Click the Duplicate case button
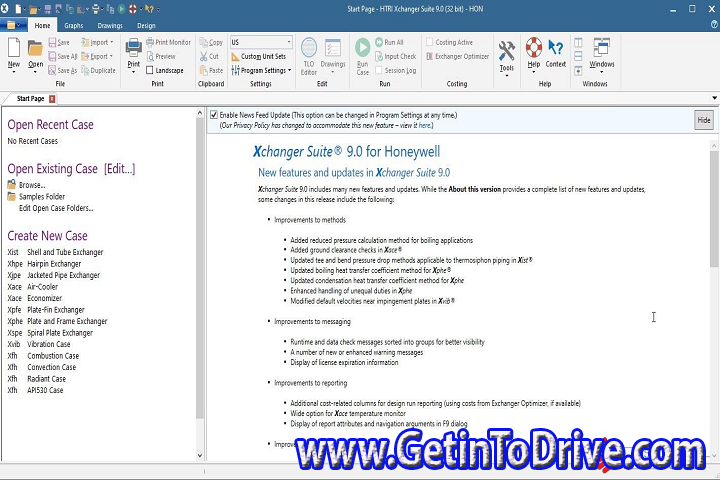Screen dimensions: 720x480 [x=98, y=70]
